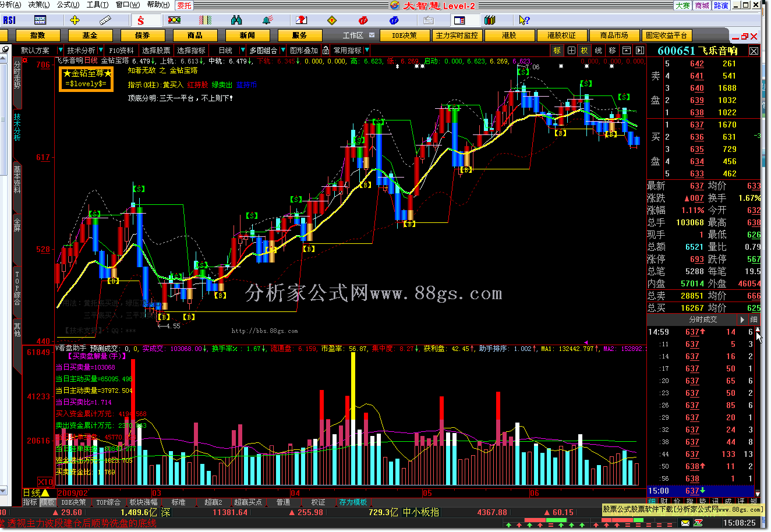Close the 600651 quote panel with X

click(x=754, y=51)
